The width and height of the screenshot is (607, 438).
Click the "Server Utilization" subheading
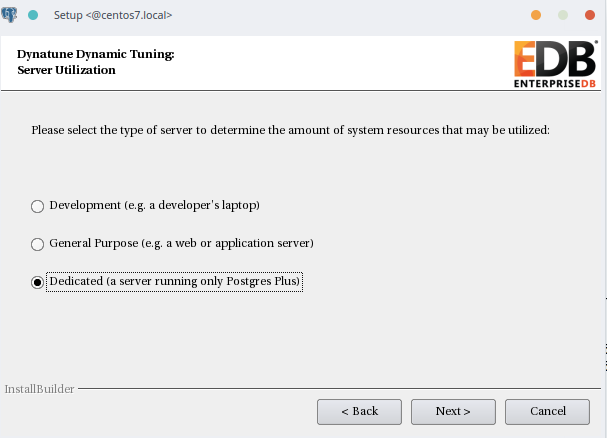66,70
